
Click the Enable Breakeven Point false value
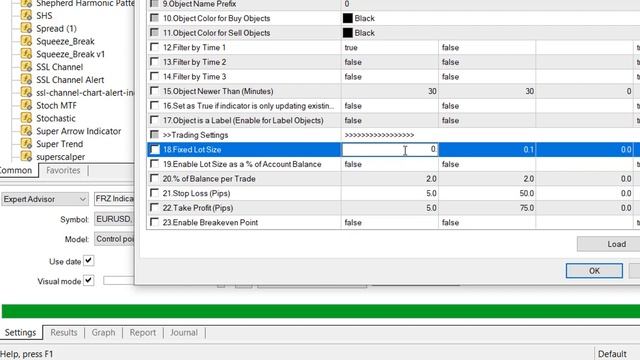click(390, 222)
